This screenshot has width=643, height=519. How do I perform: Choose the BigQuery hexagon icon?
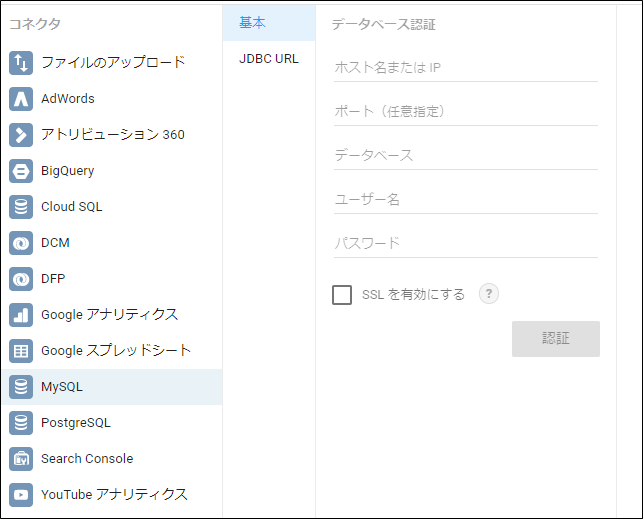click(21, 171)
